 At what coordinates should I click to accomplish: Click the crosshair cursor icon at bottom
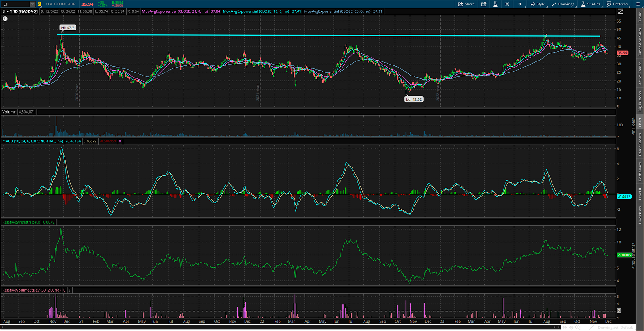(571, 327)
